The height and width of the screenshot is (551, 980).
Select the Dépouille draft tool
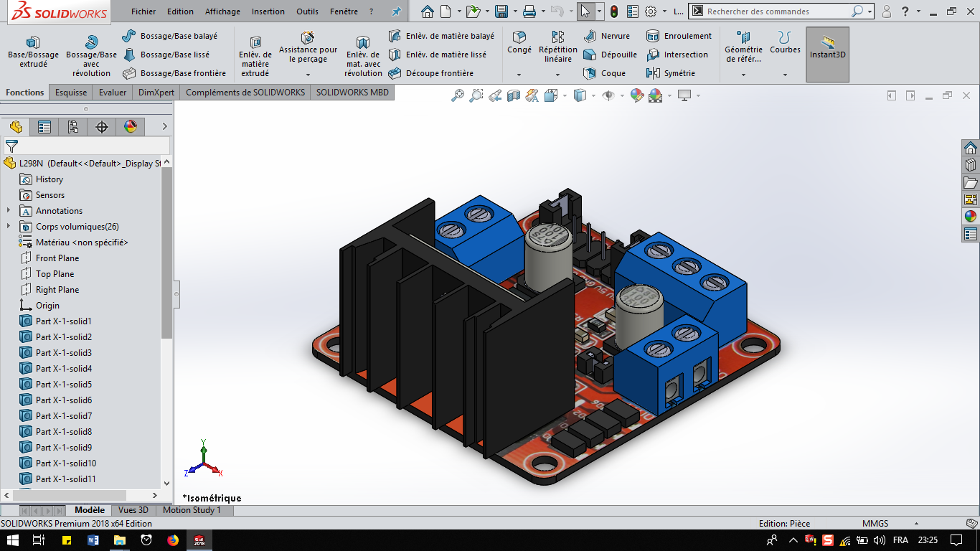(x=611, y=55)
